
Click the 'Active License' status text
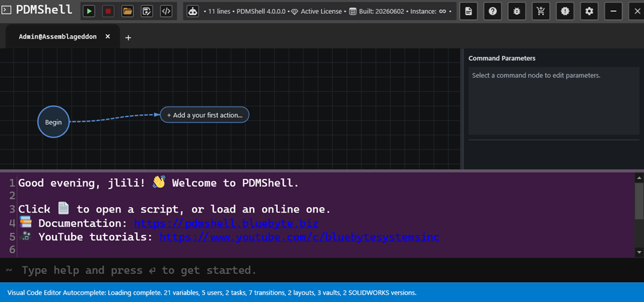click(321, 11)
